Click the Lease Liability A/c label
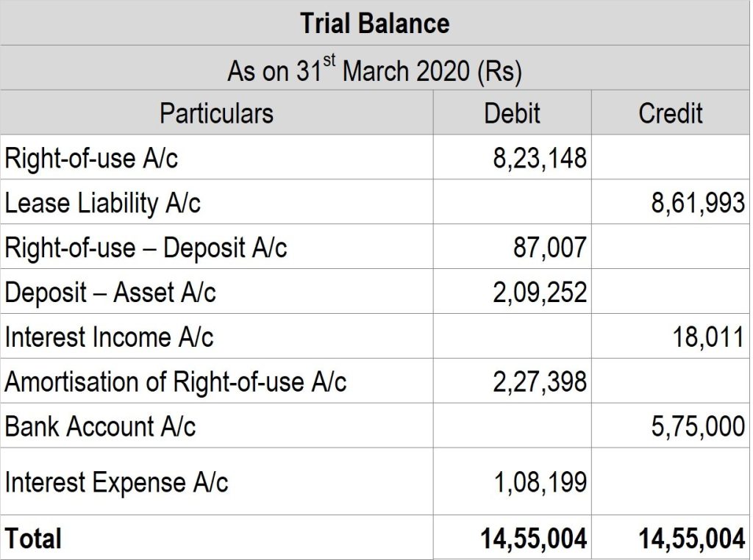 tap(102, 203)
